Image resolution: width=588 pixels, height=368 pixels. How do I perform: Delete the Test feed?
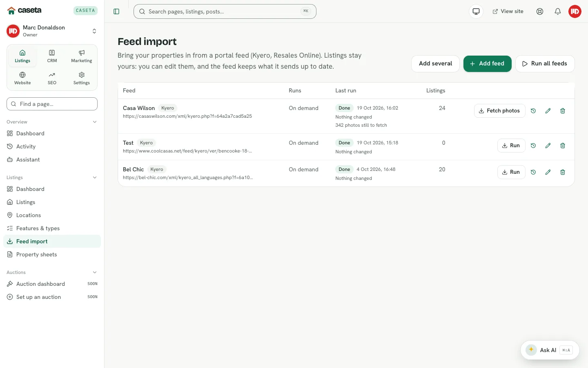click(x=563, y=146)
